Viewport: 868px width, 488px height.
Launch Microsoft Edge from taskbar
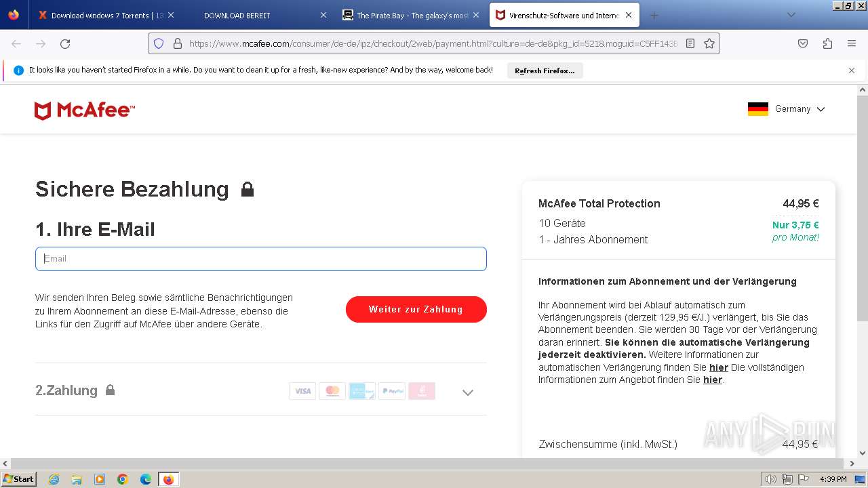146,479
